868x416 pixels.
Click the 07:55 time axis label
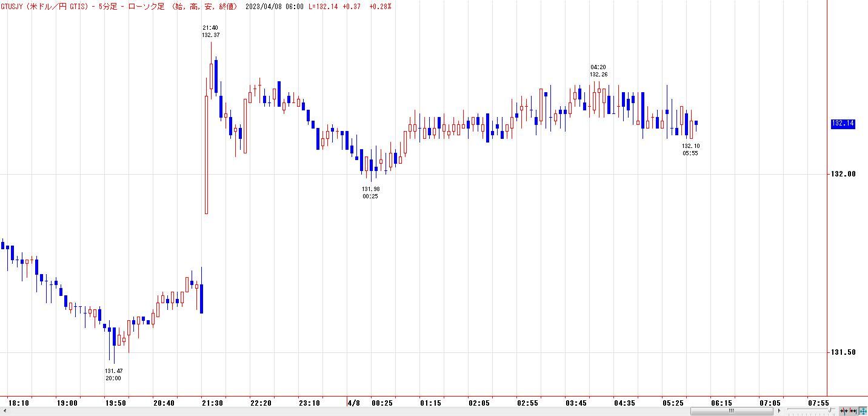point(819,403)
